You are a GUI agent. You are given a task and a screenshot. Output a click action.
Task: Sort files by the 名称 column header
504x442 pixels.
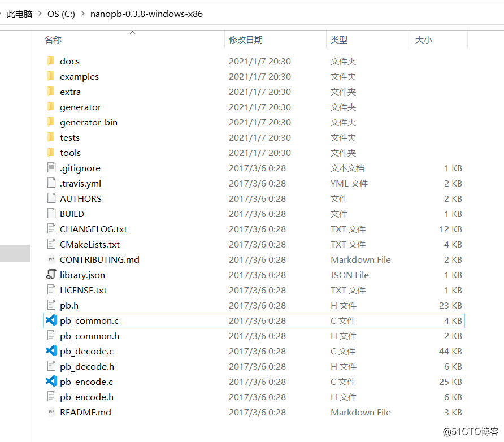point(53,40)
